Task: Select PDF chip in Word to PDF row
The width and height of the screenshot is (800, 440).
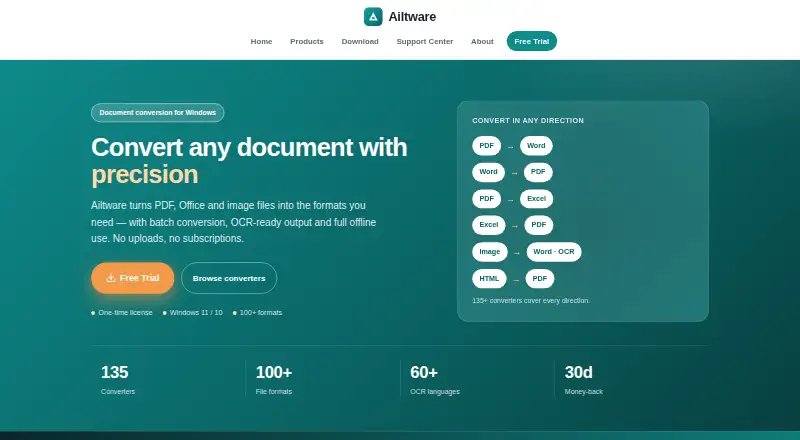Action: point(538,172)
